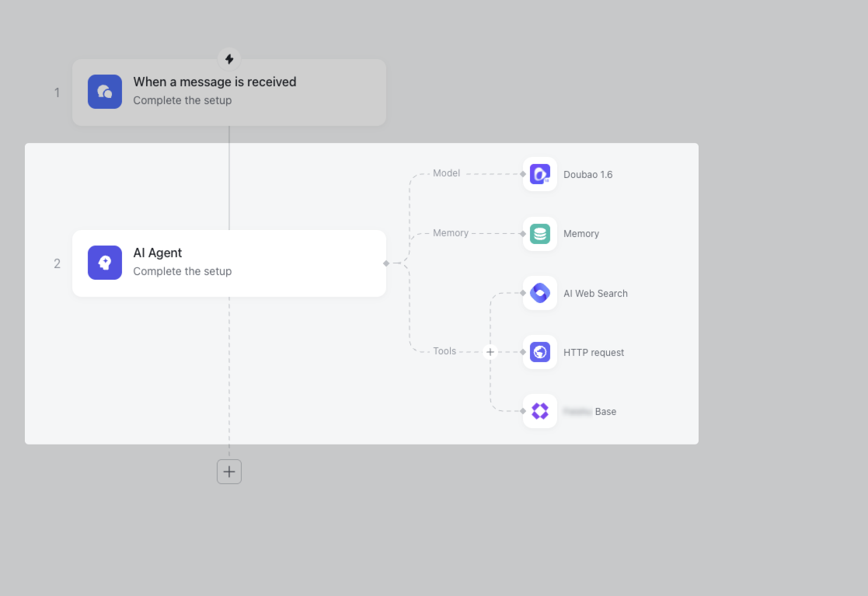The height and width of the screenshot is (596, 868).
Task: Click the AI Agent output connector diamond
Action: pyautogui.click(x=386, y=263)
